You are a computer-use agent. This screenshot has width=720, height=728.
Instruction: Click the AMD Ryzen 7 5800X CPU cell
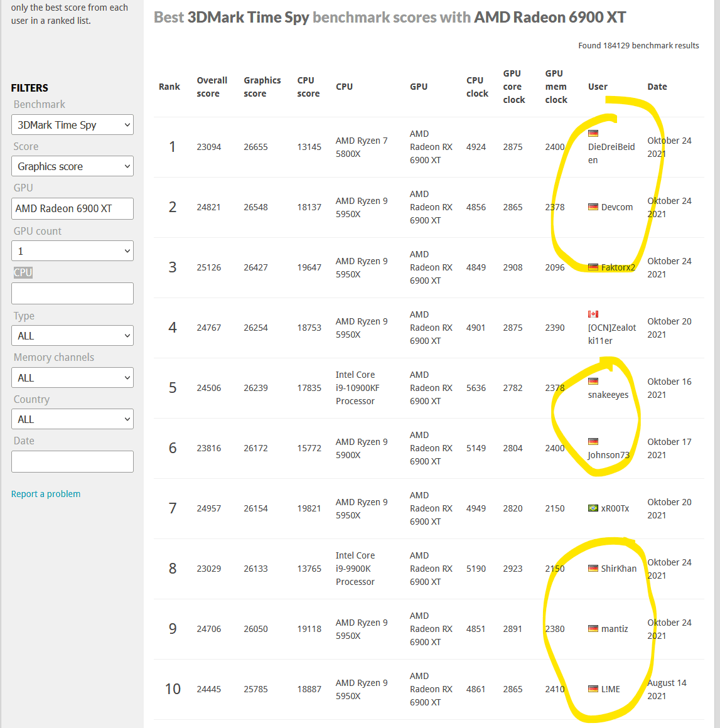(362, 147)
